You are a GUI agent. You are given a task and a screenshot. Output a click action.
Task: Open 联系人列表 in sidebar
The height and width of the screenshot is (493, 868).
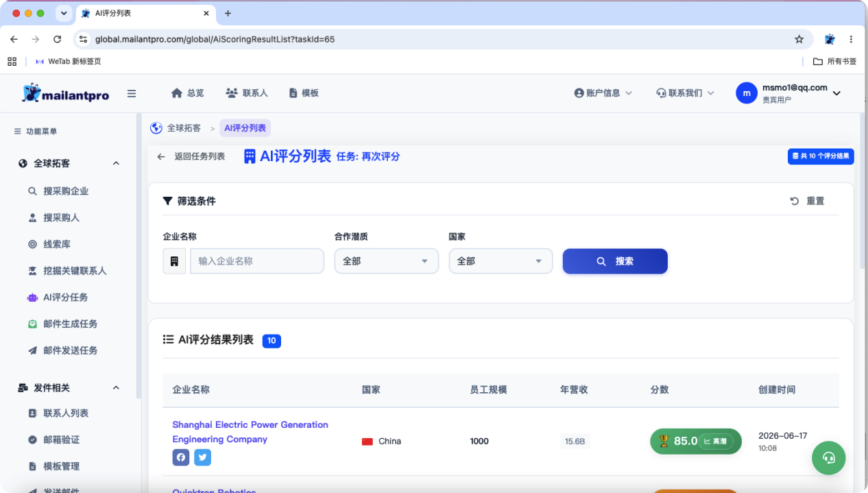click(58, 413)
